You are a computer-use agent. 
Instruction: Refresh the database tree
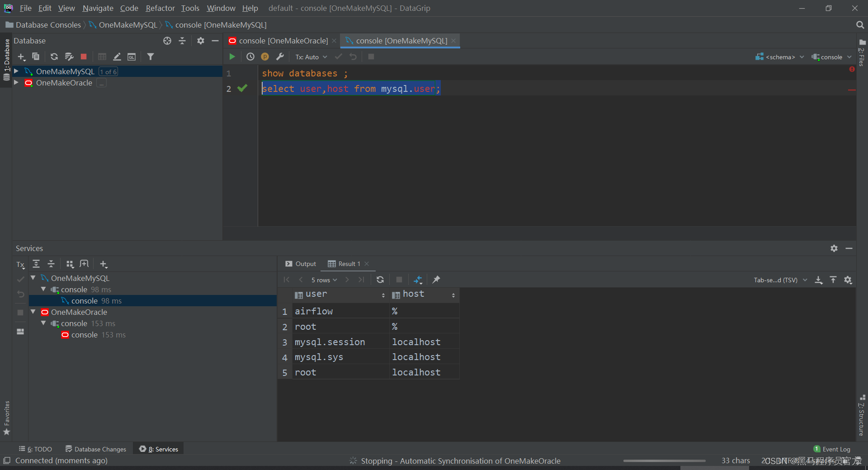tap(54, 57)
